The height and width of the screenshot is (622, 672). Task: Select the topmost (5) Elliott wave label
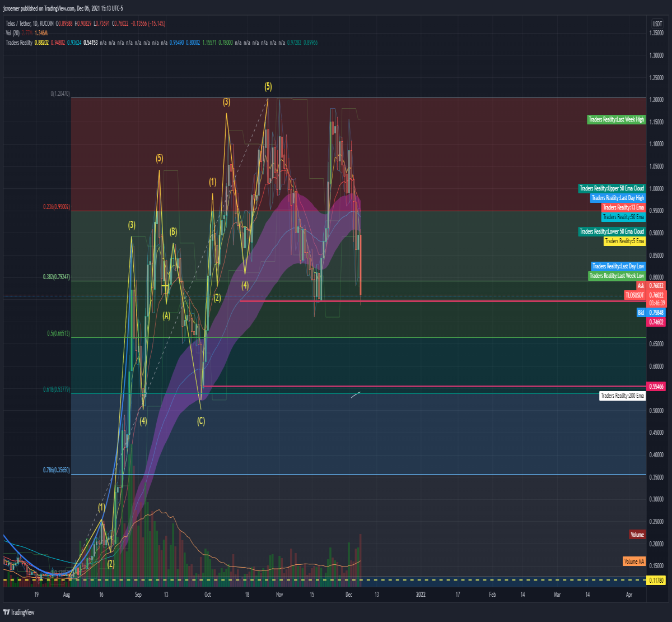268,86
